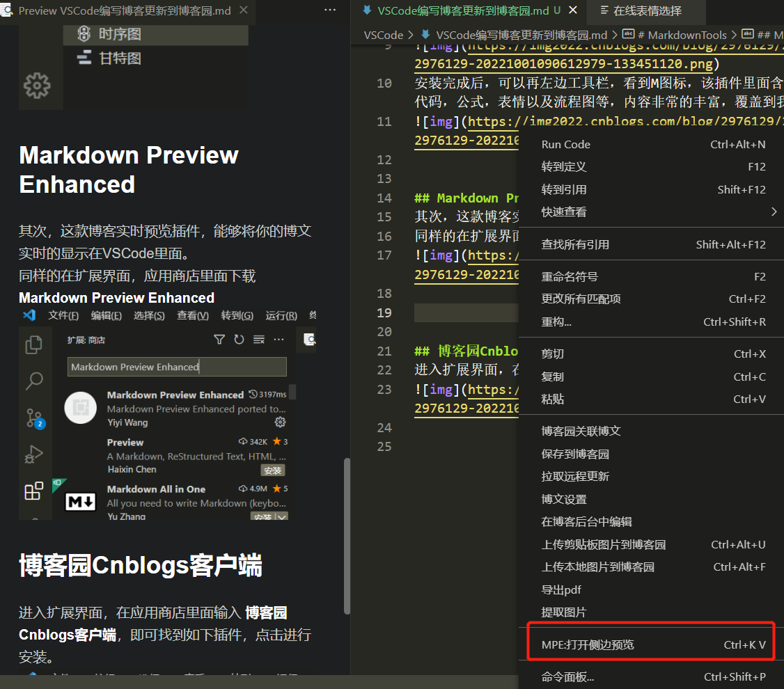Click the '## 博客园Cnblo' heading on line 21

pos(467,351)
